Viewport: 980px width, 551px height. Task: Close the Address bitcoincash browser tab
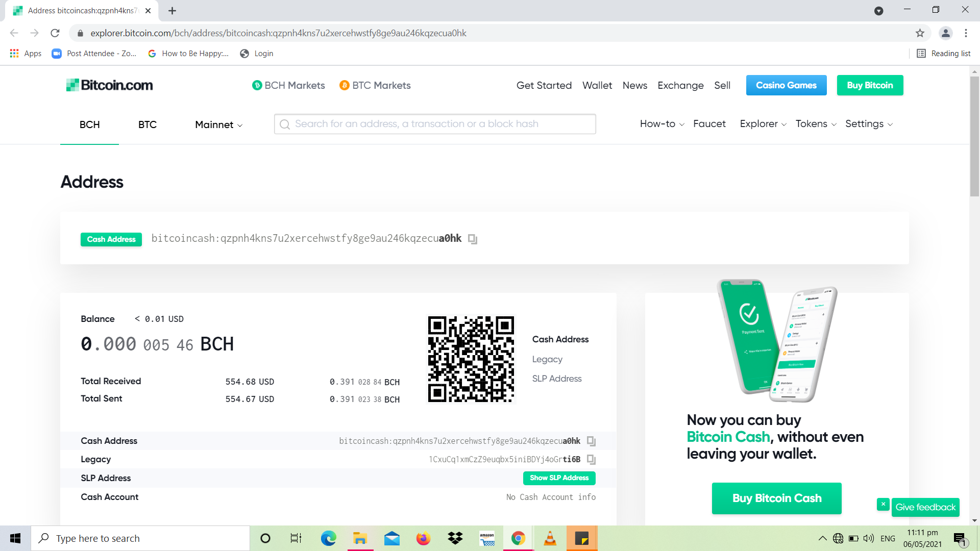[x=148, y=11]
